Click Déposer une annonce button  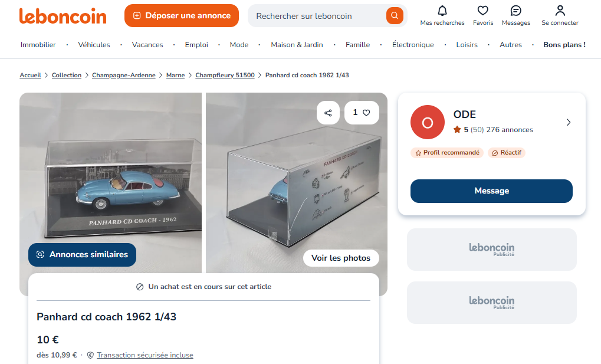pos(182,16)
